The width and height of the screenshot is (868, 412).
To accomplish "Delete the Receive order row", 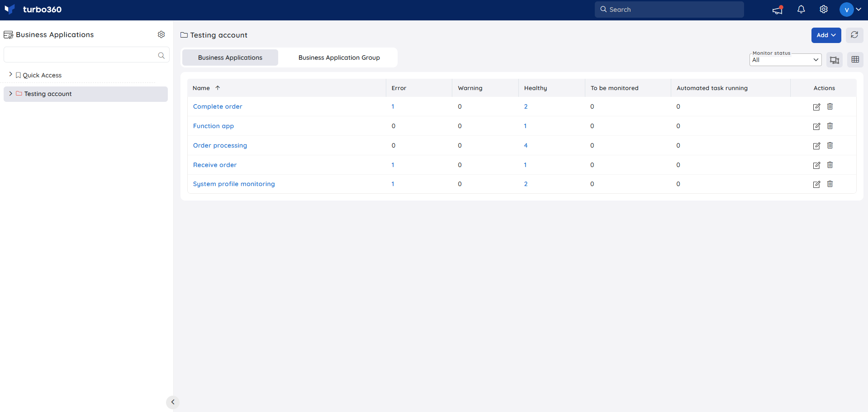I will pyautogui.click(x=830, y=165).
